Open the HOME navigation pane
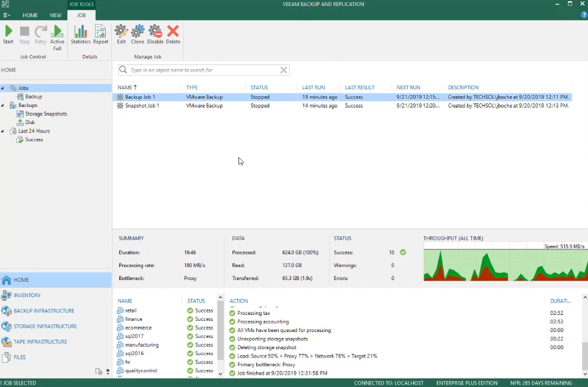The height and width of the screenshot is (387, 588). click(56, 280)
